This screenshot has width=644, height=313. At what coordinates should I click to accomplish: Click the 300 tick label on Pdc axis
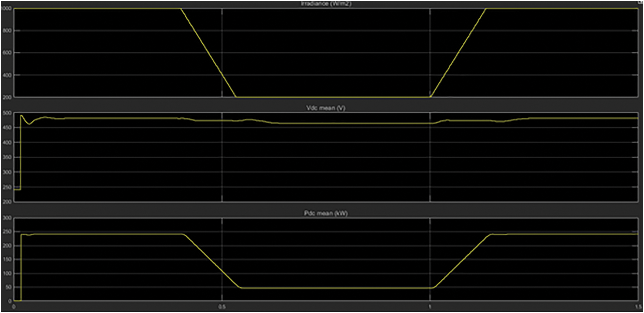(x=7, y=218)
